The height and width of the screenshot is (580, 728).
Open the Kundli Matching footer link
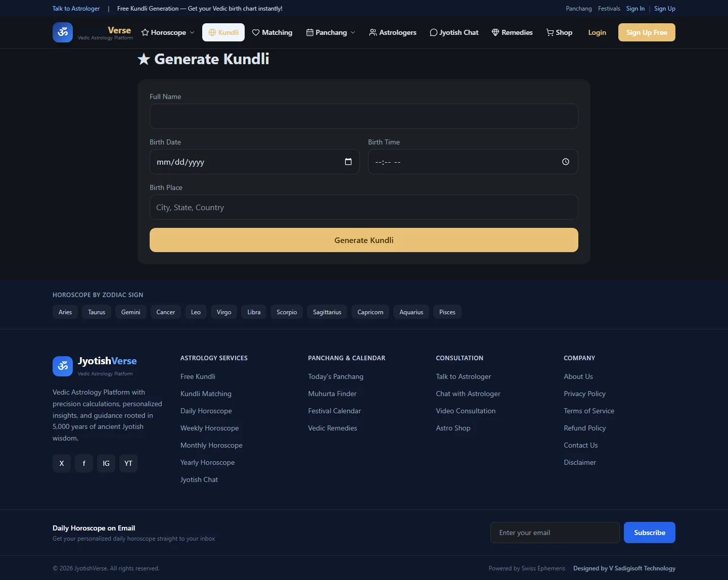pos(206,394)
